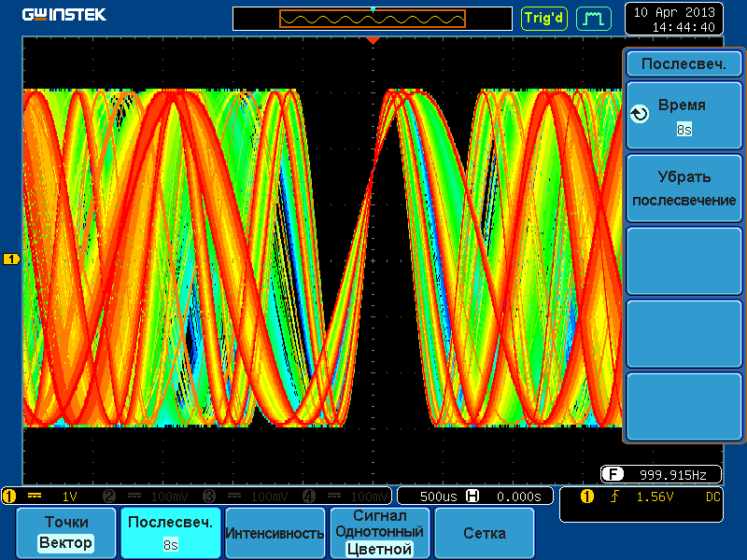Screen dimensions: 747x560
Task: Click the H horizontal position icon
Action: point(472,497)
